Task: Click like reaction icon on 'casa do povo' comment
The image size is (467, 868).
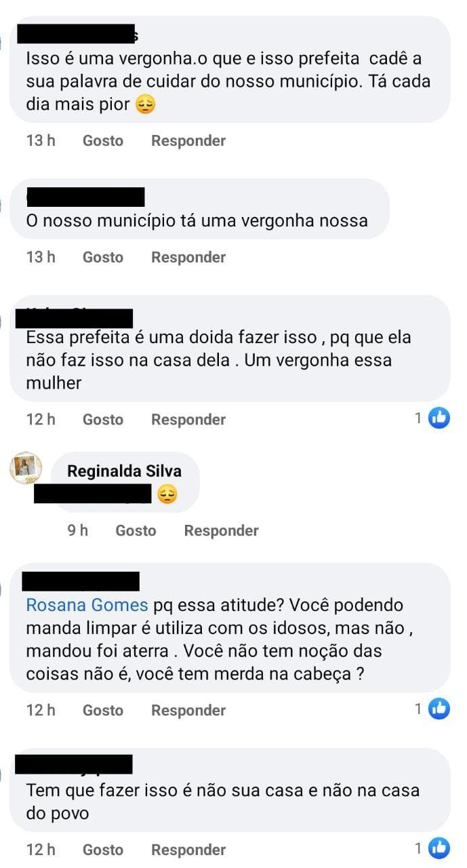Action: click(x=439, y=848)
